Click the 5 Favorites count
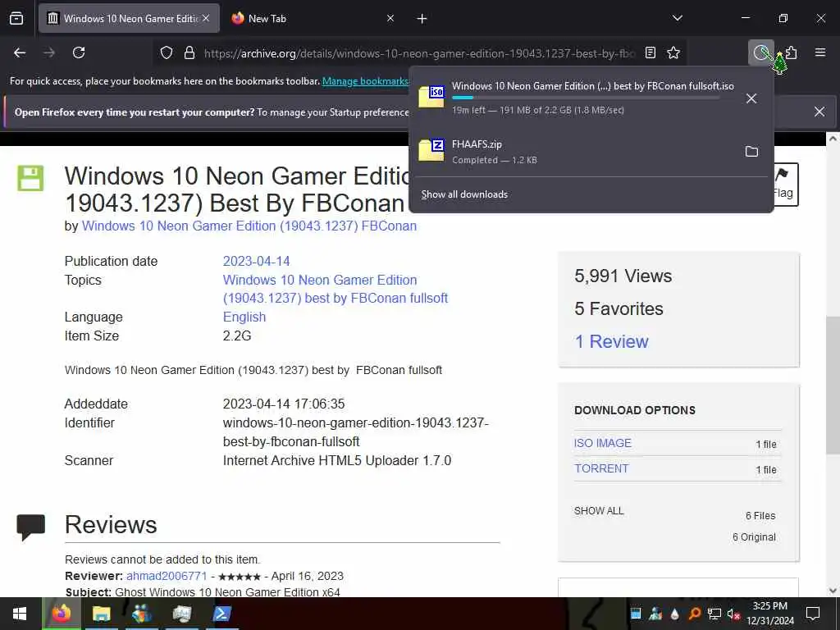This screenshot has width=840, height=630. click(x=619, y=308)
